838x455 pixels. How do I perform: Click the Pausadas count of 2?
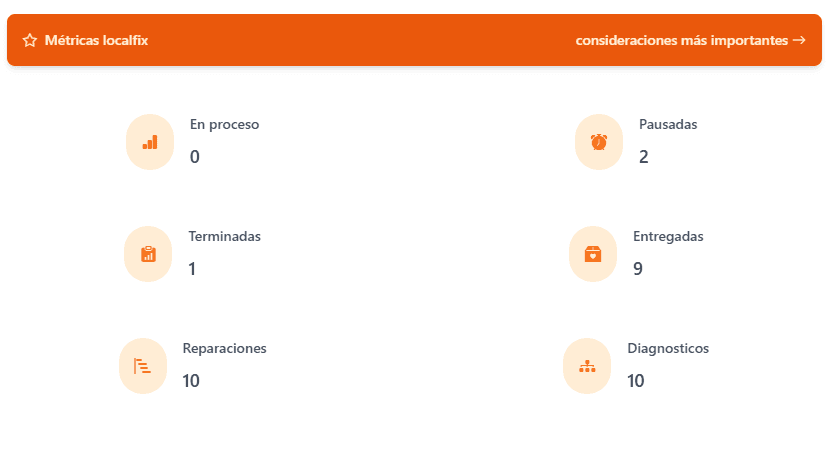click(x=644, y=157)
